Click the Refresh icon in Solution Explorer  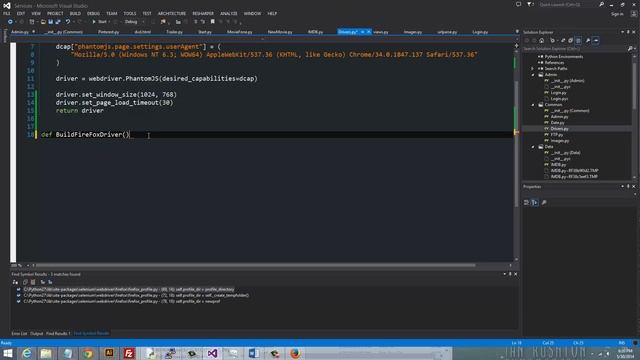click(563, 40)
